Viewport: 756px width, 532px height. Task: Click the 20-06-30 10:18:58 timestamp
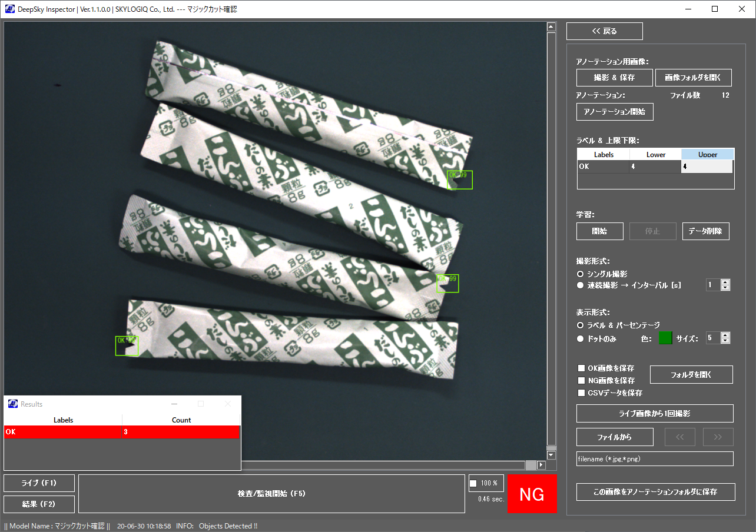144,526
